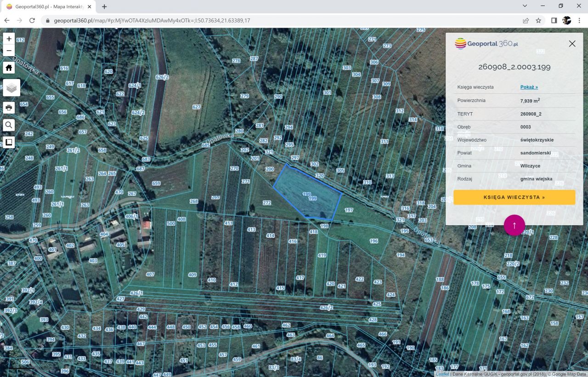
Task: Close the Geoportal360.pl browser tab
Action: (90, 6)
